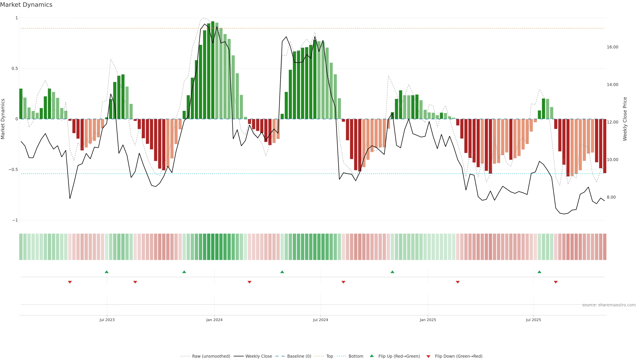644x362 pixels.
Task: Click the darkest green heatmap strip cell
Action: click(x=213, y=247)
